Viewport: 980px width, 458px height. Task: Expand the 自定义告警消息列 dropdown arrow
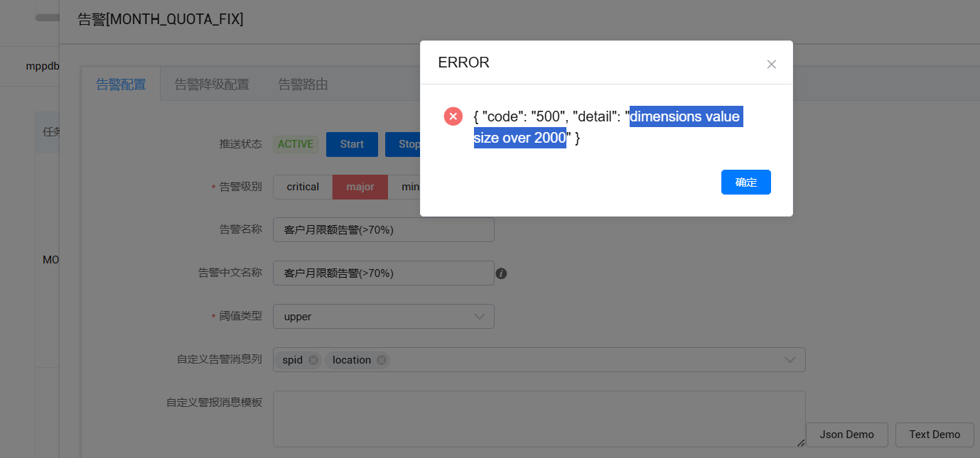coord(790,360)
